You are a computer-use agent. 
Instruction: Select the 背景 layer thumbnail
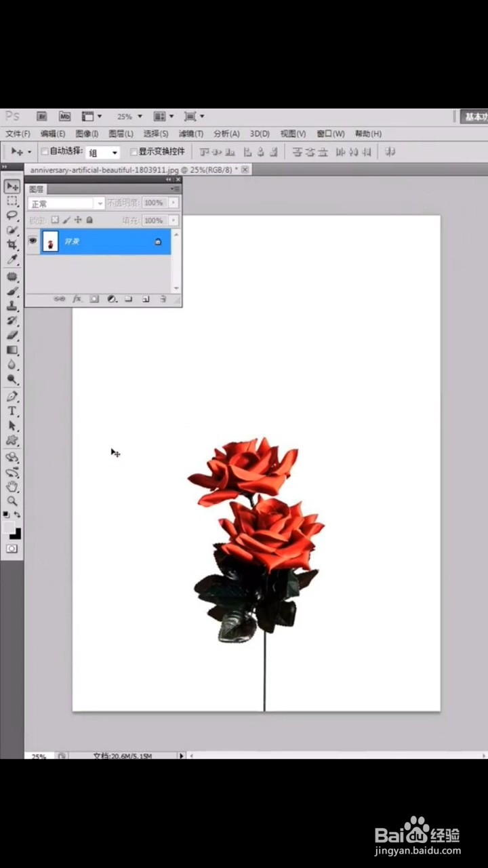49,241
